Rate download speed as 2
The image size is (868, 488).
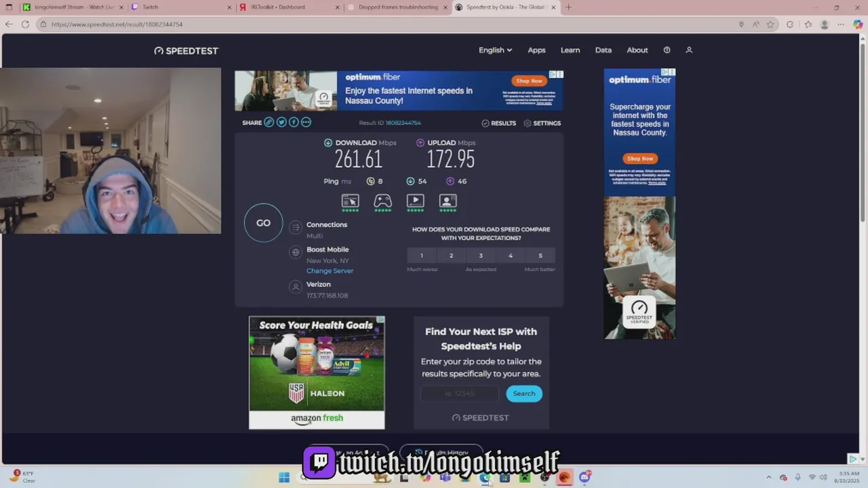[451, 256]
